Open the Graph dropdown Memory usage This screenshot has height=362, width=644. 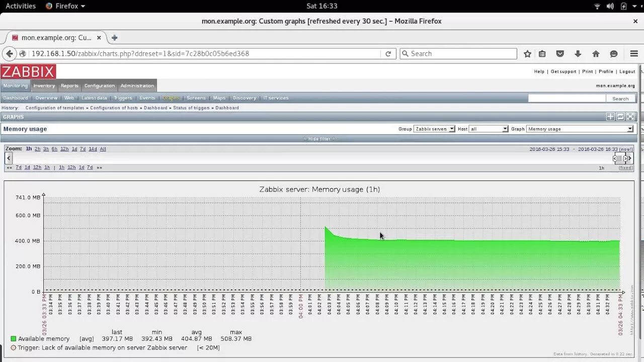pyautogui.click(x=580, y=129)
